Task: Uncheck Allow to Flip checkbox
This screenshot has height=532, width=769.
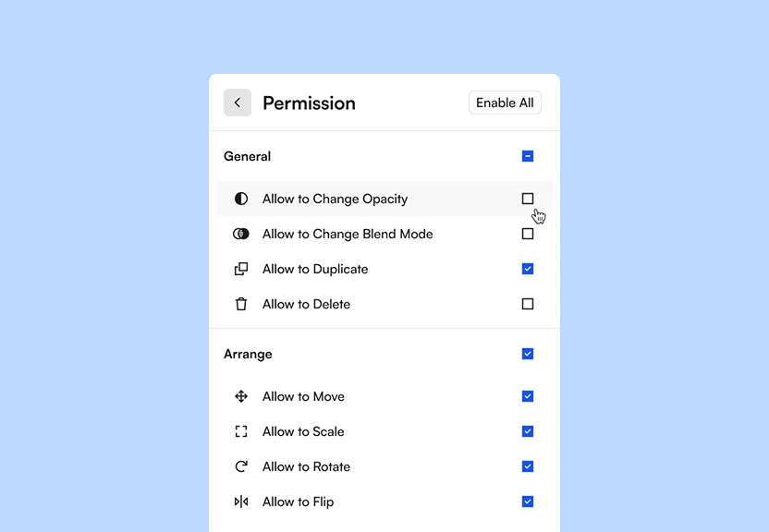Action: pos(528,502)
